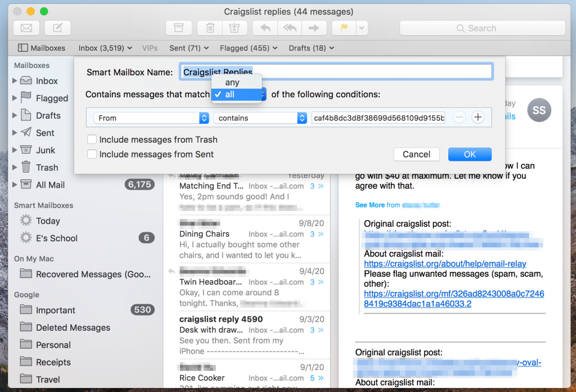The width and height of the screenshot is (576, 392).
Task: Click the Get Mail envelope icon
Action: tap(26, 28)
